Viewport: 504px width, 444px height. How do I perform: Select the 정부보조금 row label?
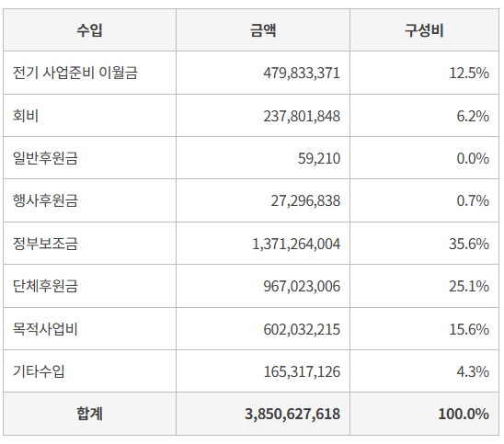pyautogui.click(x=45, y=244)
